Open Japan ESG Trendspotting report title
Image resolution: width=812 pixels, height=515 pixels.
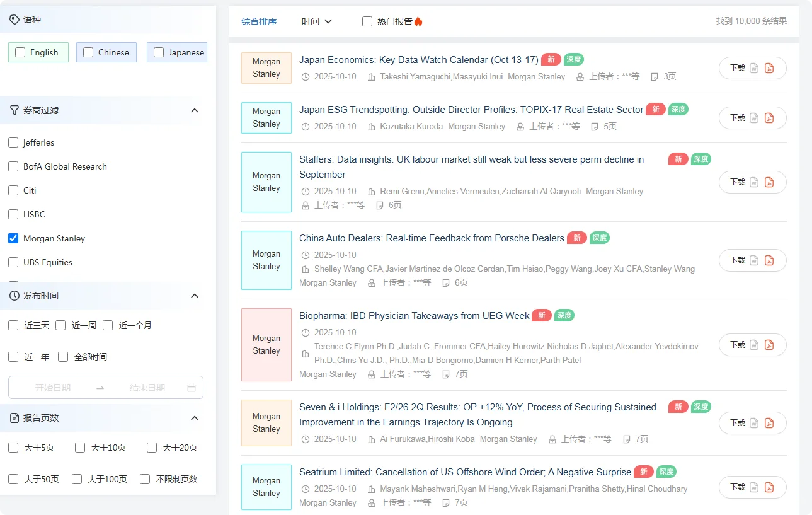(x=471, y=110)
